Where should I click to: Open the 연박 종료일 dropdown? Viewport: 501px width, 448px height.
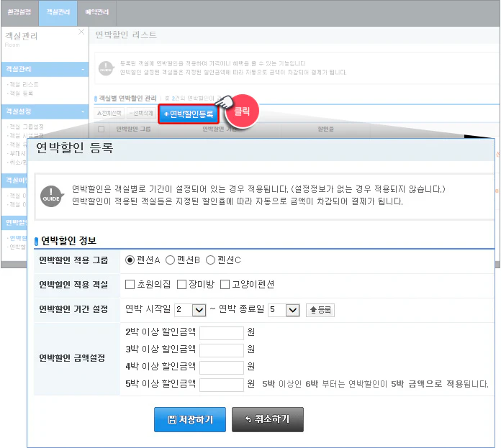[284, 310]
